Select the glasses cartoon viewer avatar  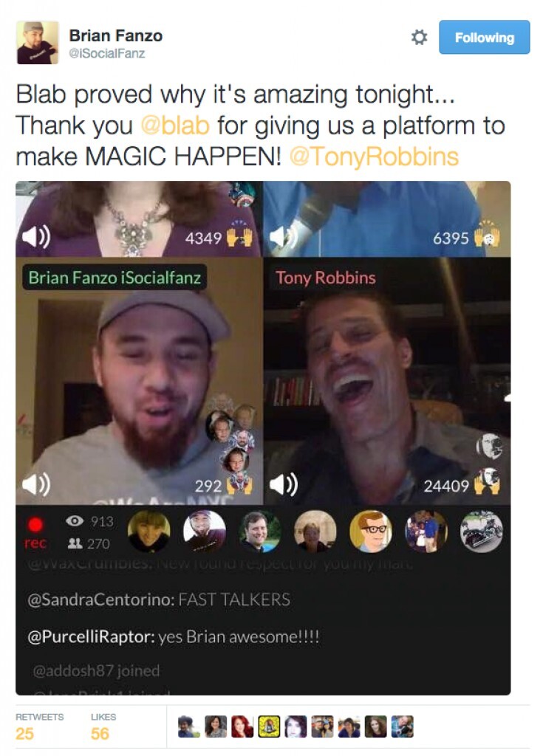click(371, 531)
